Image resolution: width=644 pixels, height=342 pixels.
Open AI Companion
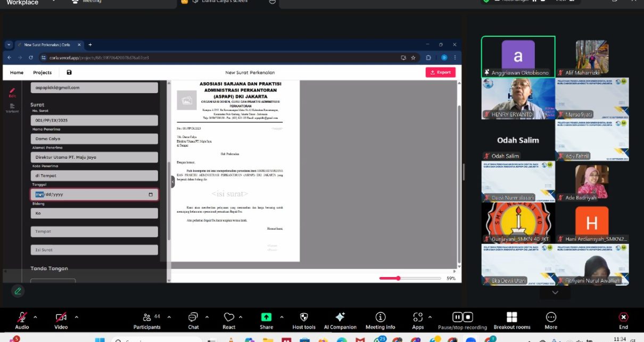click(x=340, y=317)
